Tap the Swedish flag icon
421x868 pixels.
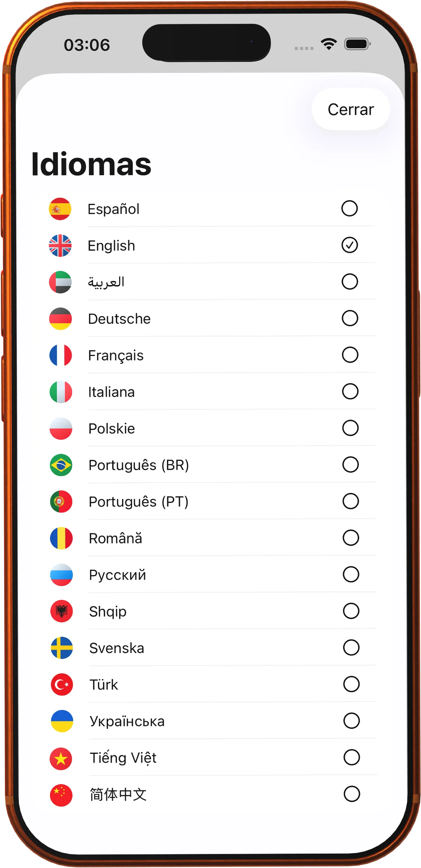point(62,648)
